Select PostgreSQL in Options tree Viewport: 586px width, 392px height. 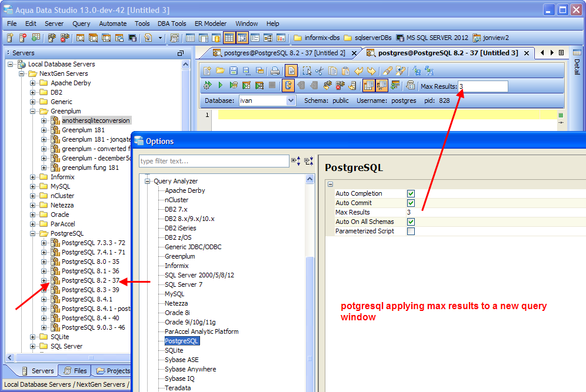(x=182, y=341)
